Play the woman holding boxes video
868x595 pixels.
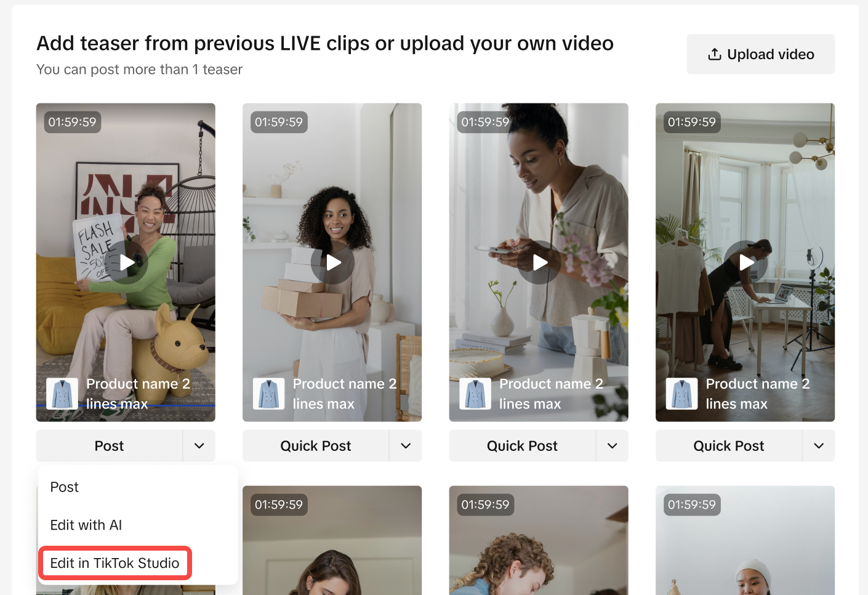pyautogui.click(x=332, y=262)
